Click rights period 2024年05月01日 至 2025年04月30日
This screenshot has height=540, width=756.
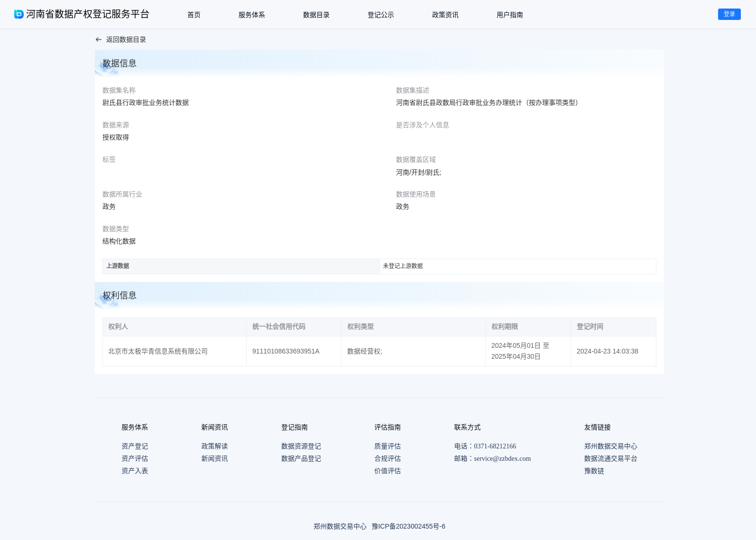pos(520,351)
